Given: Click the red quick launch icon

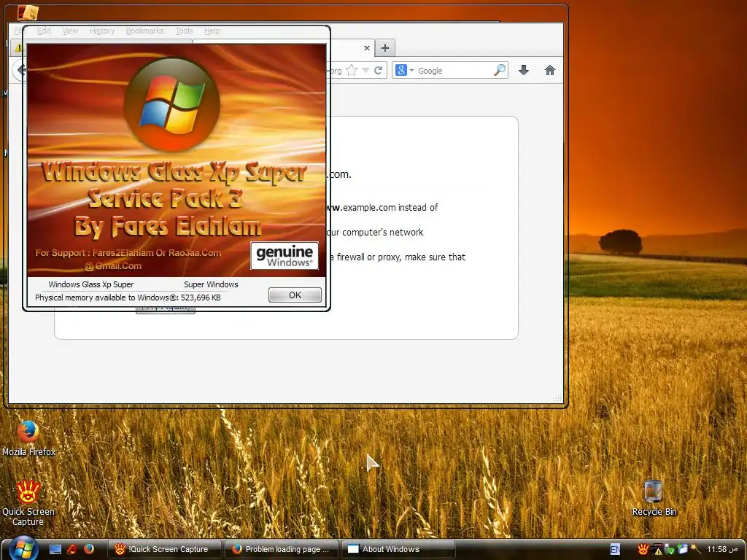Looking at the screenshot, I should pos(72,550).
